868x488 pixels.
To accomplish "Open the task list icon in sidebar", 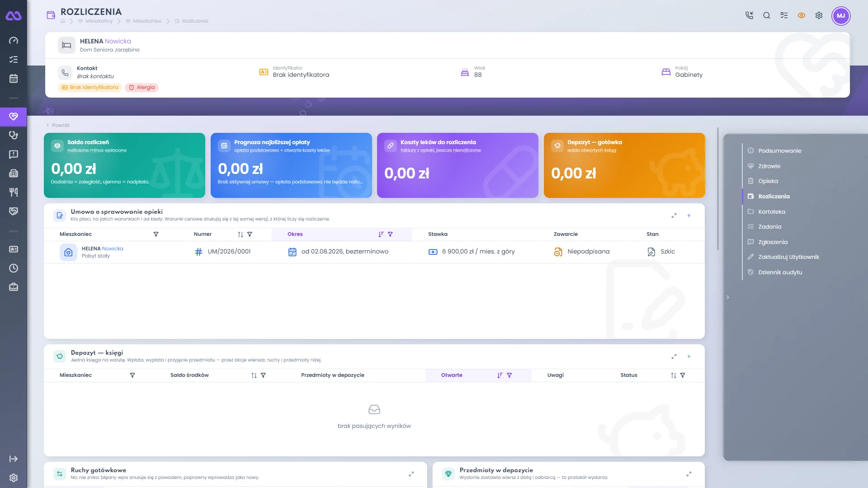I will [x=14, y=60].
